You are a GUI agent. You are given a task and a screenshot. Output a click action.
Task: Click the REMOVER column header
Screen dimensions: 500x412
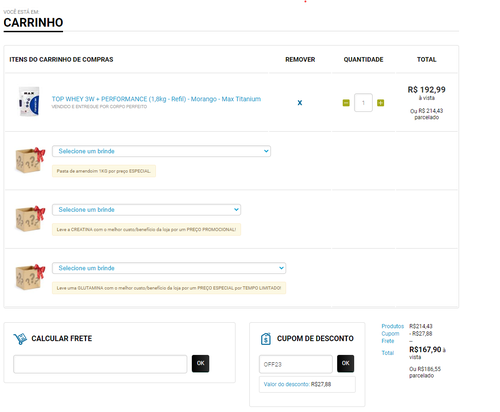300,59
